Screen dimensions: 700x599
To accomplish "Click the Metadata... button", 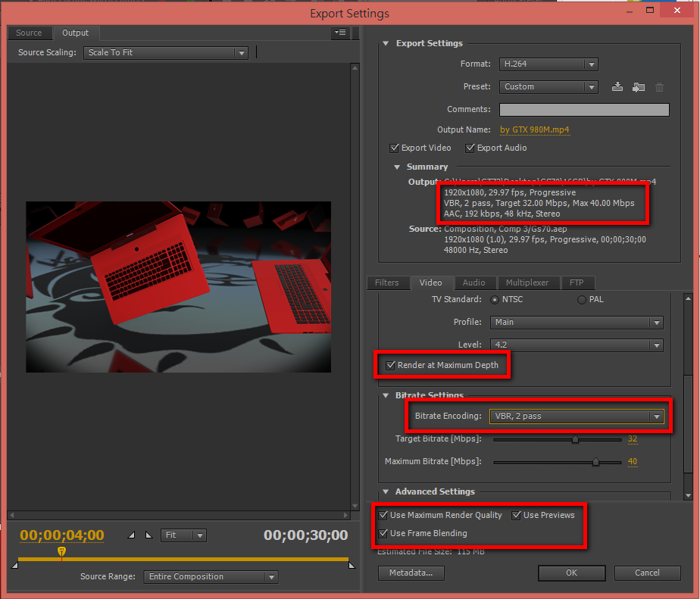I will pos(411,573).
